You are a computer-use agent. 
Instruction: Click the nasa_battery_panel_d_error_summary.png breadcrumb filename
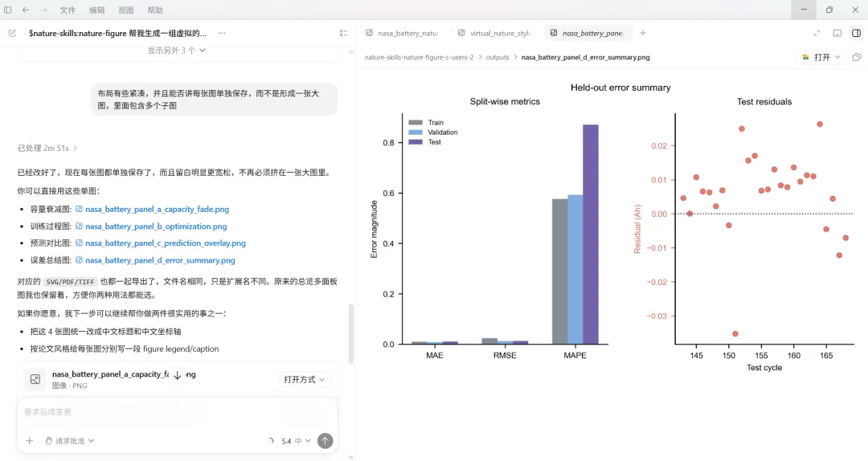(x=585, y=58)
